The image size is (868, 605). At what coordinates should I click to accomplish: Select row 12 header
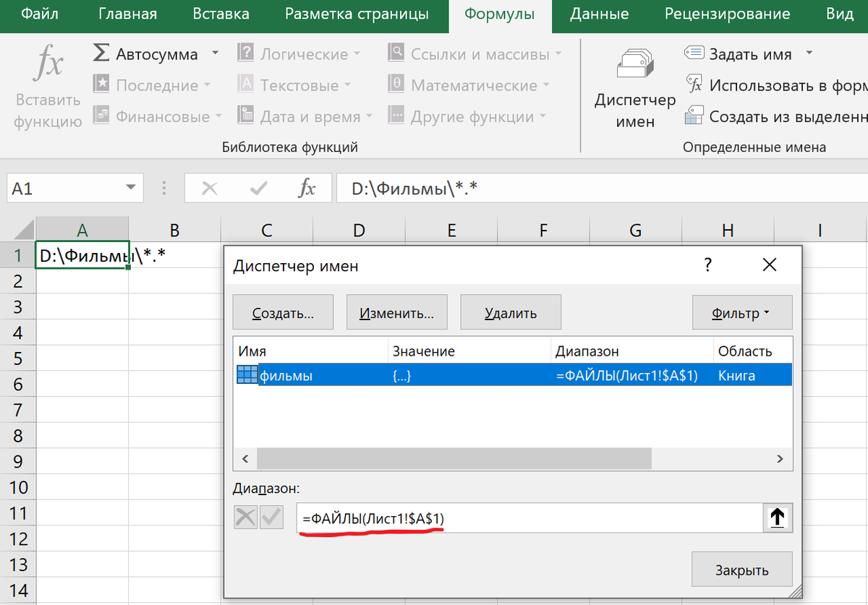coord(18,539)
